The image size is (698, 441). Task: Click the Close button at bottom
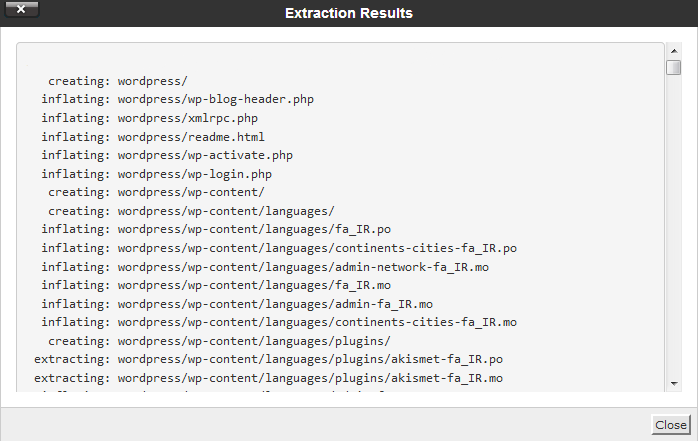coord(670,425)
